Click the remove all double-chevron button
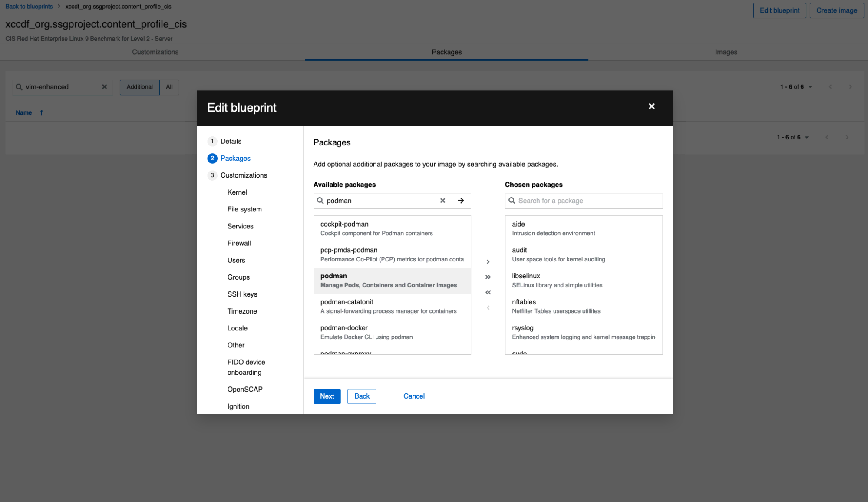Screen dimensions: 868x502 [488, 292]
